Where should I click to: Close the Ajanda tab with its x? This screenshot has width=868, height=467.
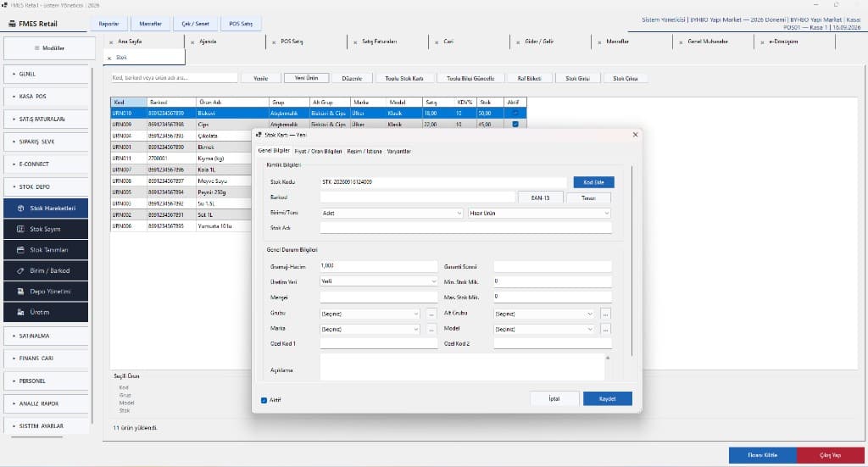click(192, 42)
